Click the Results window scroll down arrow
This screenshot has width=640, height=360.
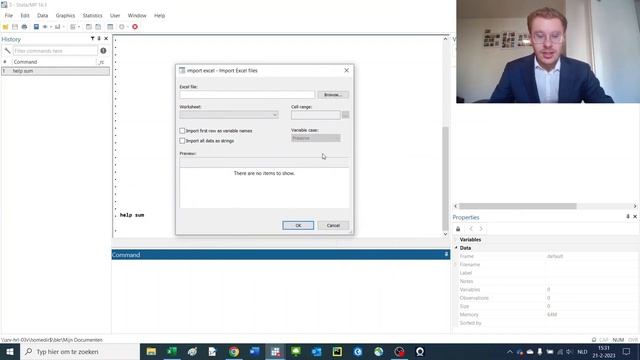pos(445,234)
